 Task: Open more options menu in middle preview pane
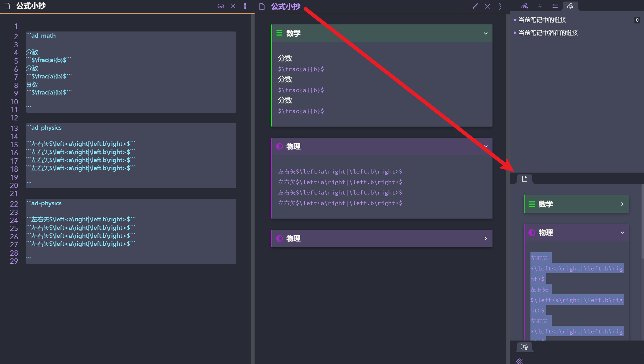coord(500,6)
